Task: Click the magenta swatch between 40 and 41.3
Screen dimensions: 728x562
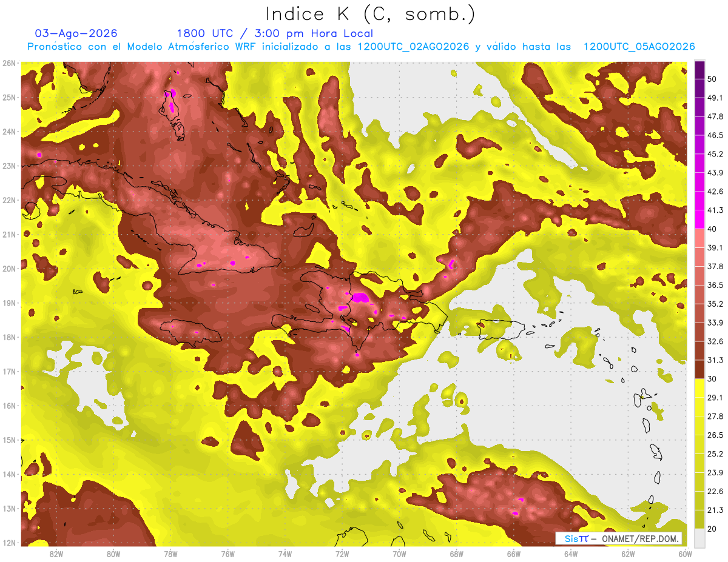Action: (x=699, y=219)
